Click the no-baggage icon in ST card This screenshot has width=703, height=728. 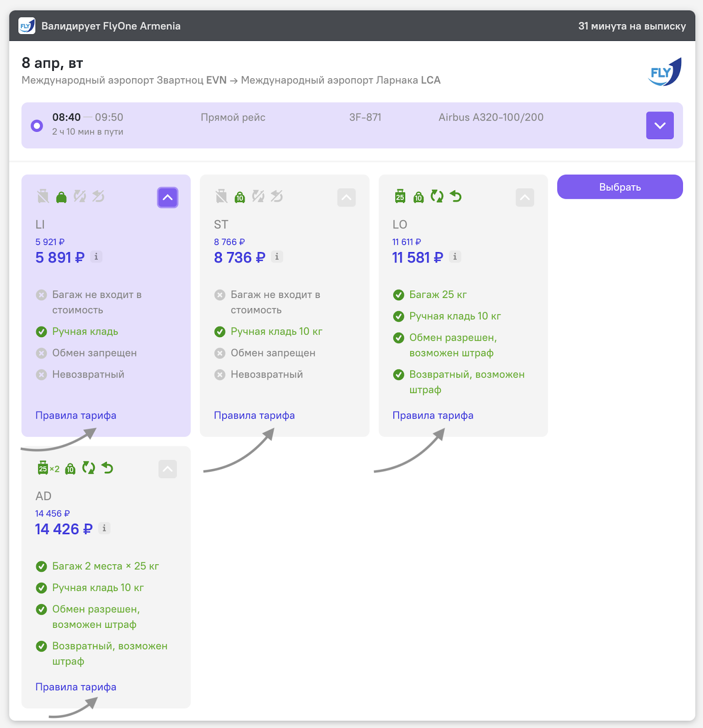coord(221,197)
